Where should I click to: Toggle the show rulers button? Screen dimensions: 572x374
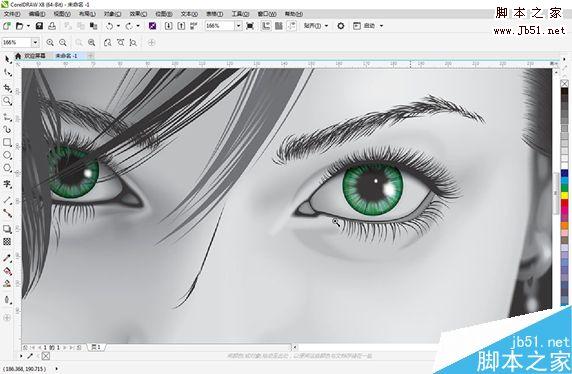pyautogui.click(x=266, y=26)
